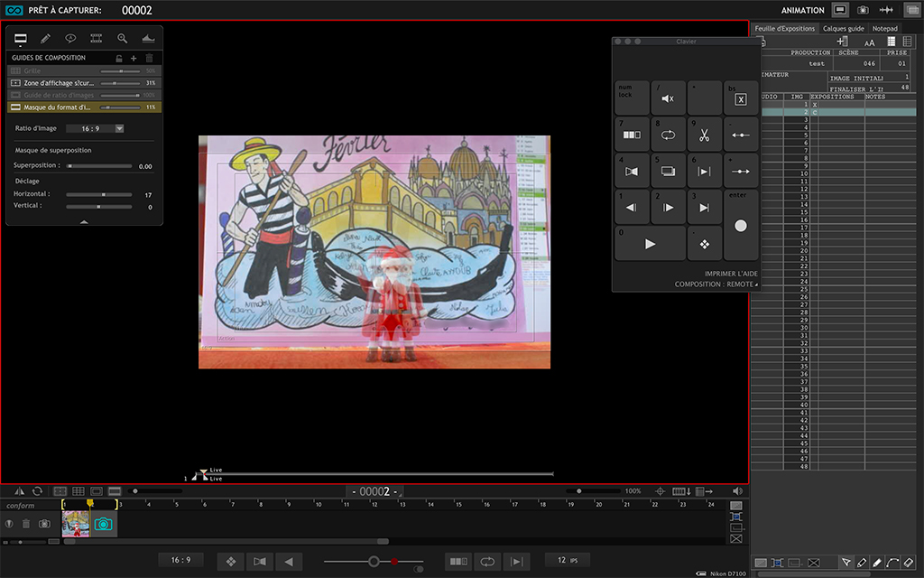Delete selected composition guide with trash icon

coord(149,58)
